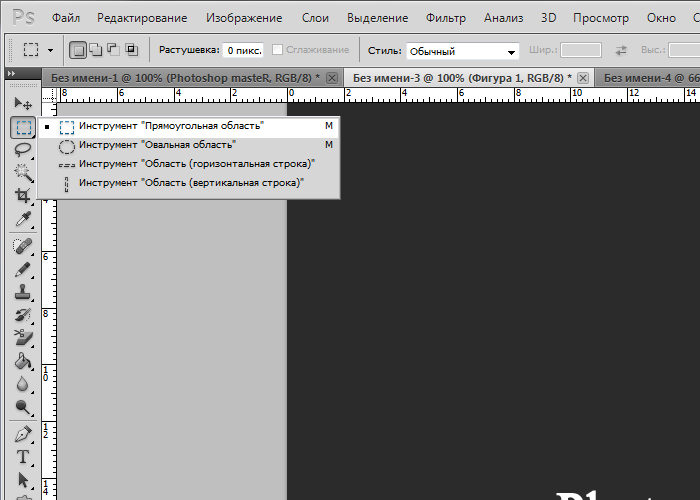Select the Magic Wand tool
Image resolution: width=700 pixels, height=500 pixels.
23,173
